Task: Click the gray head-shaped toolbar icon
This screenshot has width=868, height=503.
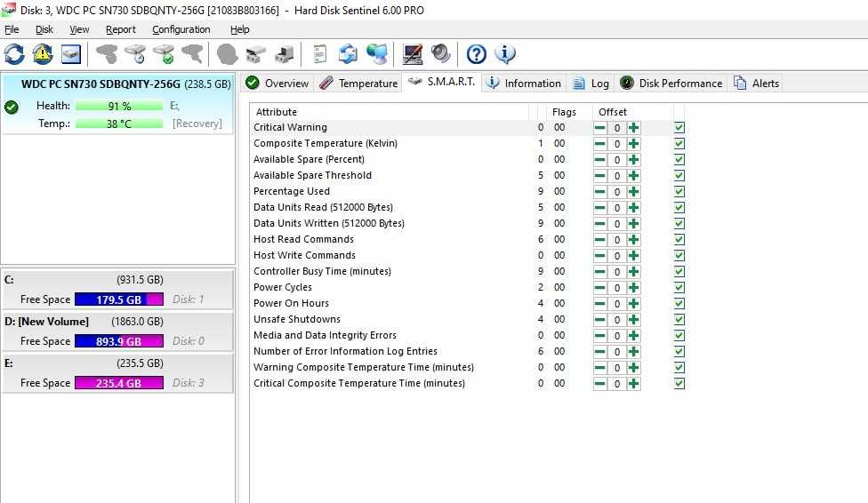Action: tap(227, 54)
